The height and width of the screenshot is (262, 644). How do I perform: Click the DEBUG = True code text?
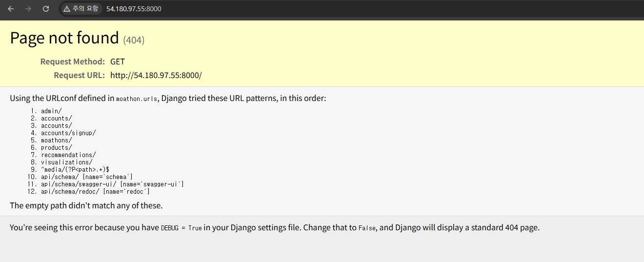point(181,228)
